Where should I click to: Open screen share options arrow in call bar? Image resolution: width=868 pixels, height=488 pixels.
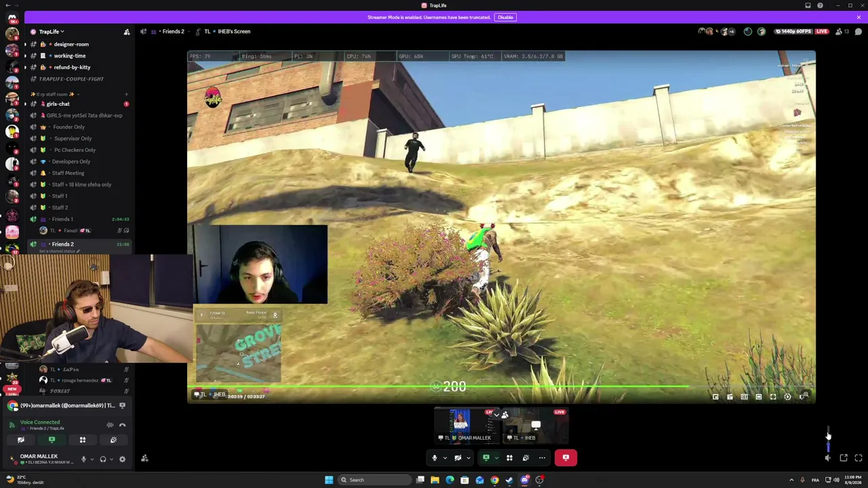[496, 458]
